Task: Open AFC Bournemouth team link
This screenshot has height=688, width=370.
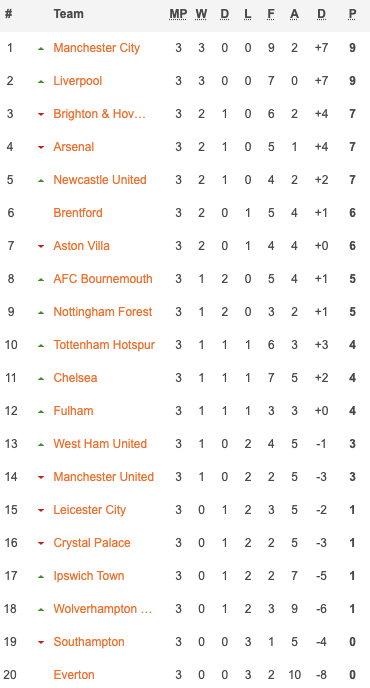Action: point(103,279)
